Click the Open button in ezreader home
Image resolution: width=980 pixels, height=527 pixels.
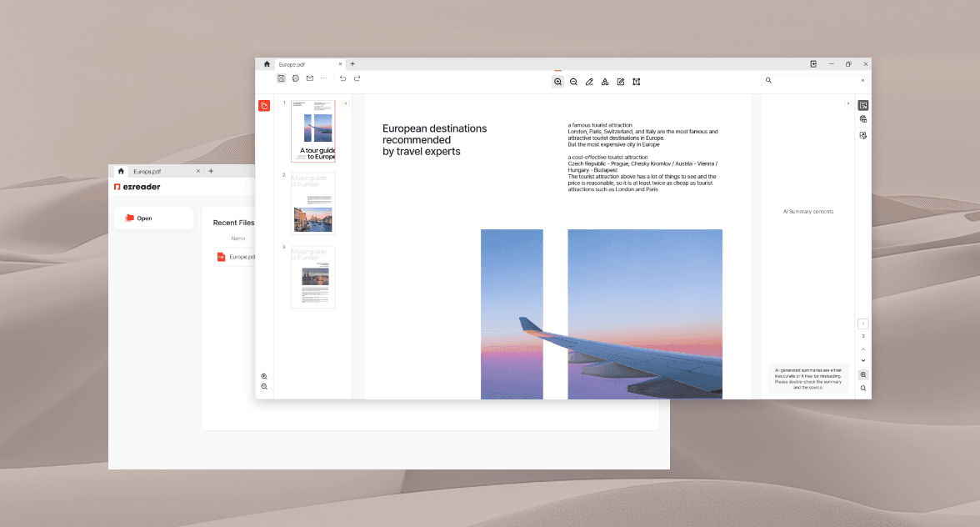[x=153, y=218]
